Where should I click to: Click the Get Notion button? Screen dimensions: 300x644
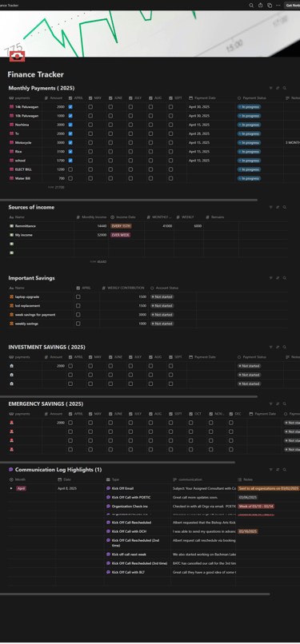point(293,6)
